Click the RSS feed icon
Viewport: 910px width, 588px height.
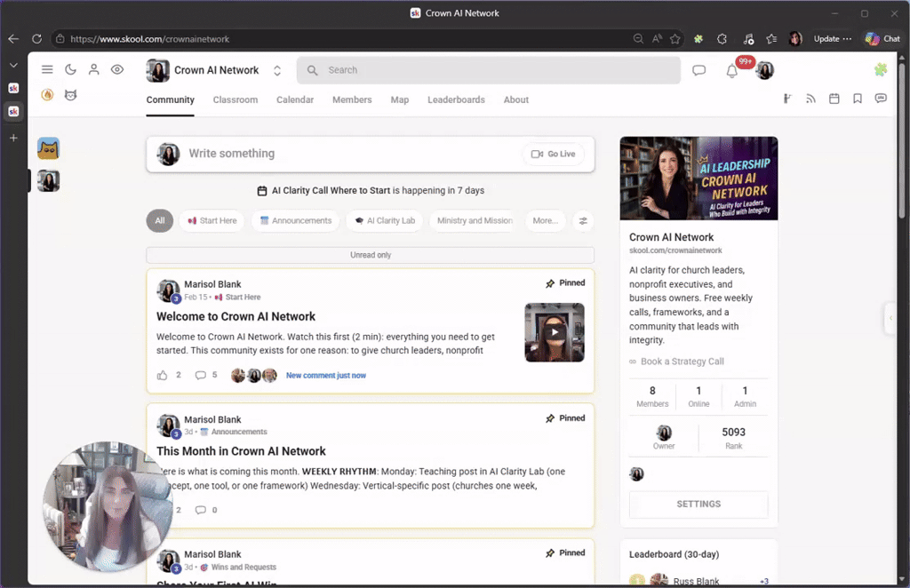pyautogui.click(x=810, y=99)
